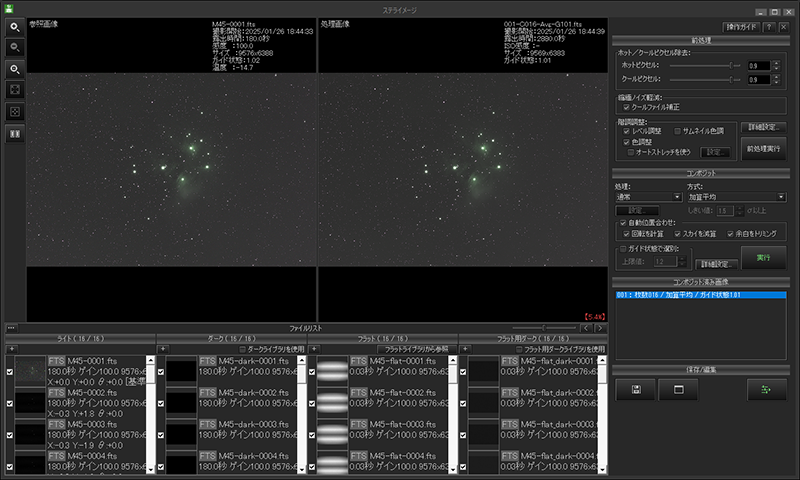Open the 方式 dropdown showing 加算平均

coord(737,197)
